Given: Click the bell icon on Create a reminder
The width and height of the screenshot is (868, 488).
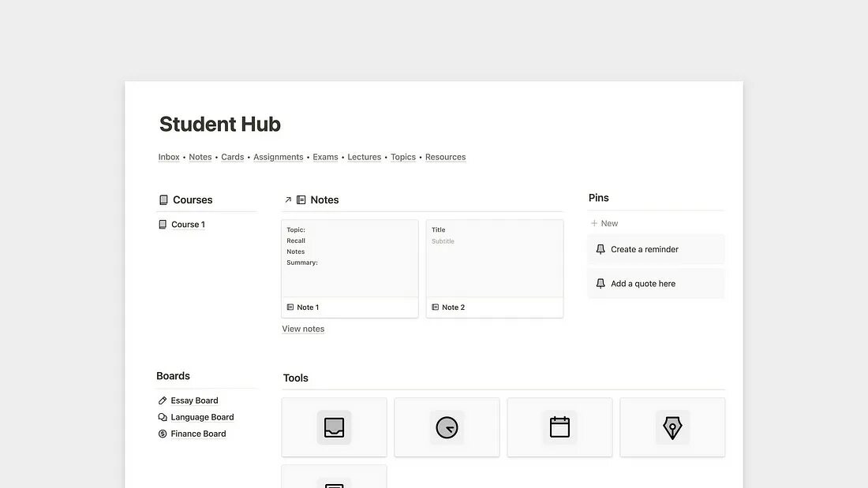Looking at the screenshot, I should [600, 250].
